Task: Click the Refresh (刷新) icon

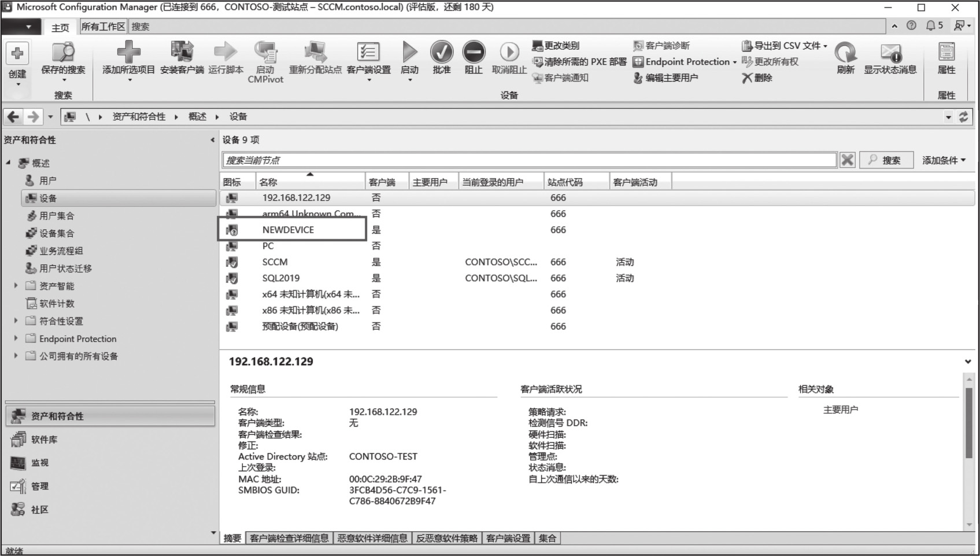Action: click(845, 52)
